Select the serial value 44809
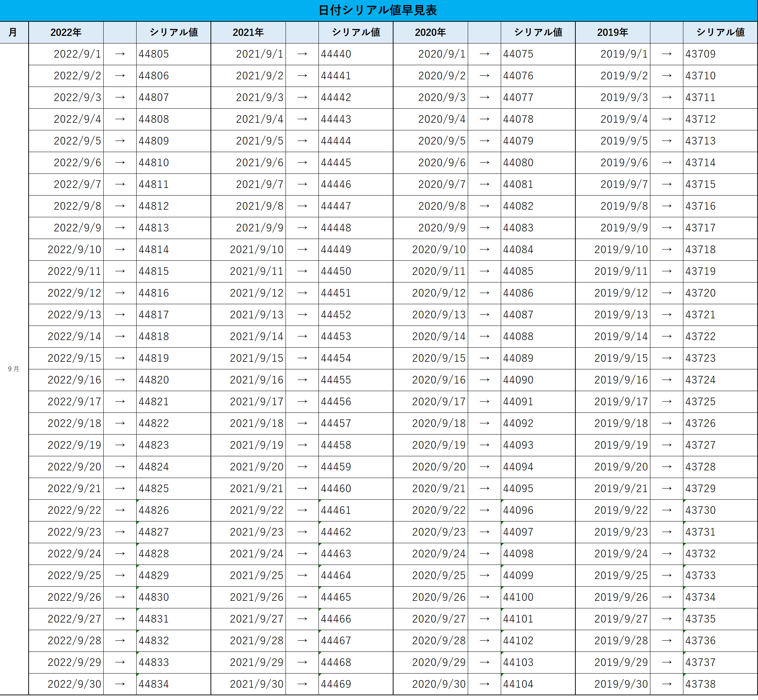The width and height of the screenshot is (758, 700). click(174, 141)
